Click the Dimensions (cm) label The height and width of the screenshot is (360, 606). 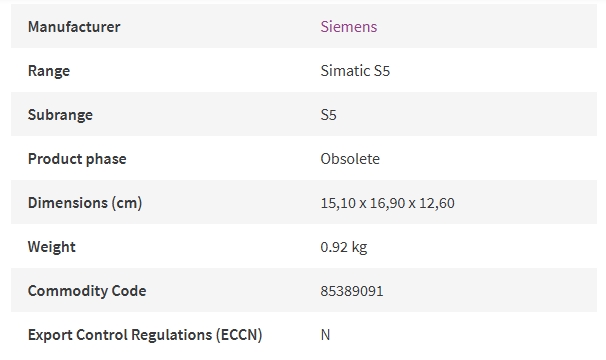point(85,203)
